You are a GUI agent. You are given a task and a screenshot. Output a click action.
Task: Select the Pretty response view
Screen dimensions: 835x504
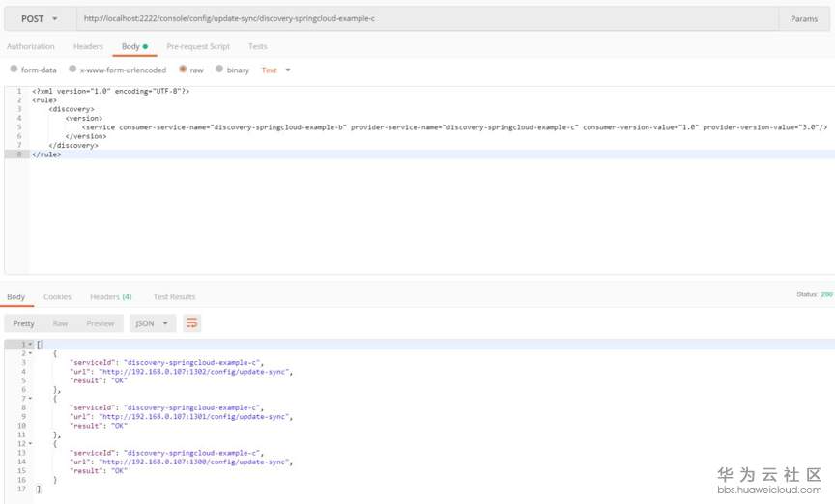[23, 323]
